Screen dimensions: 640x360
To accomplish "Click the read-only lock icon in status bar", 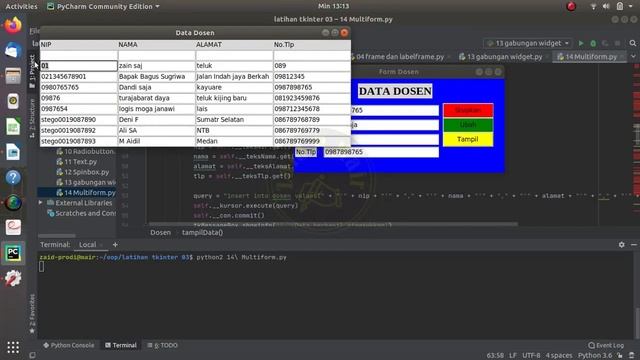I will pos(620,356).
